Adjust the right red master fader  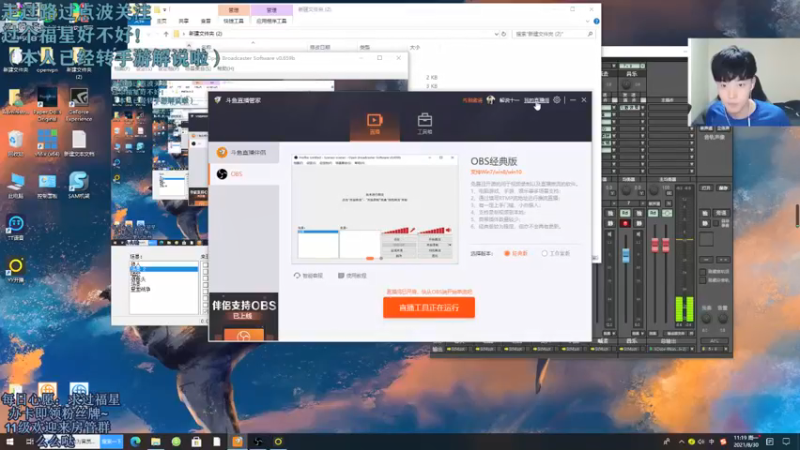coord(666,245)
